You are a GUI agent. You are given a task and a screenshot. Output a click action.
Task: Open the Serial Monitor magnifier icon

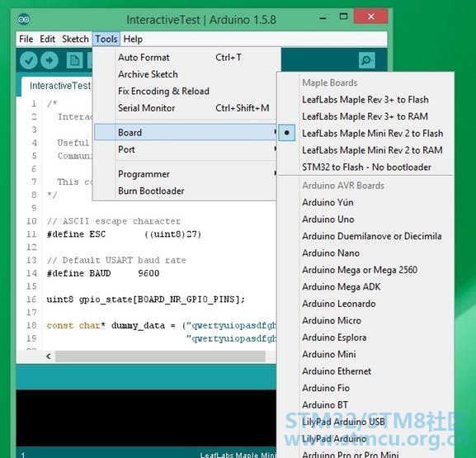click(x=367, y=60)
